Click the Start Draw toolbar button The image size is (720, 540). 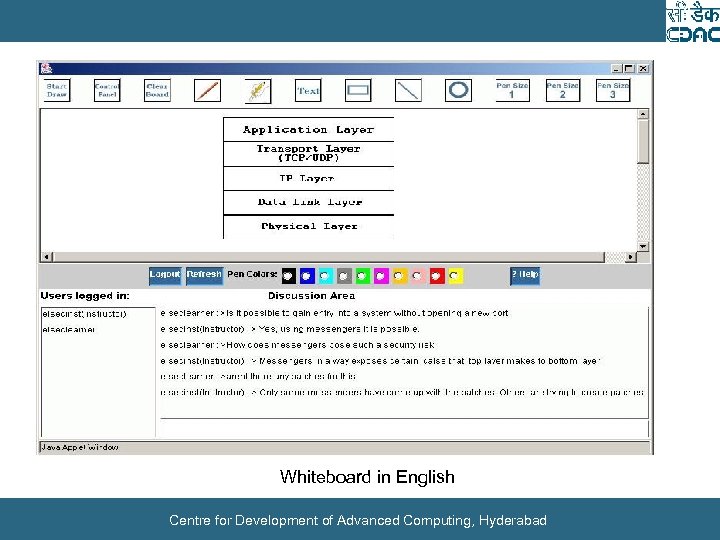coord(57,90)
